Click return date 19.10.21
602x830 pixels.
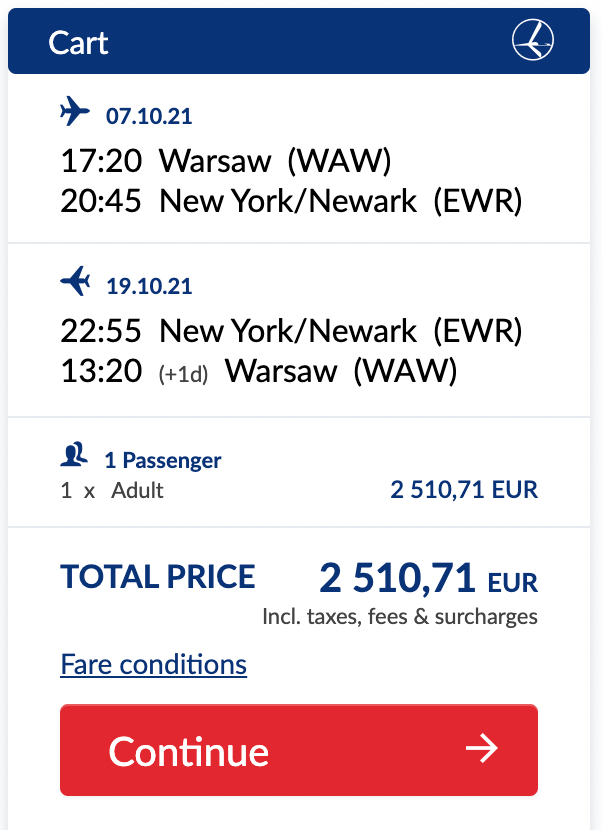click(x=149, y=286)
